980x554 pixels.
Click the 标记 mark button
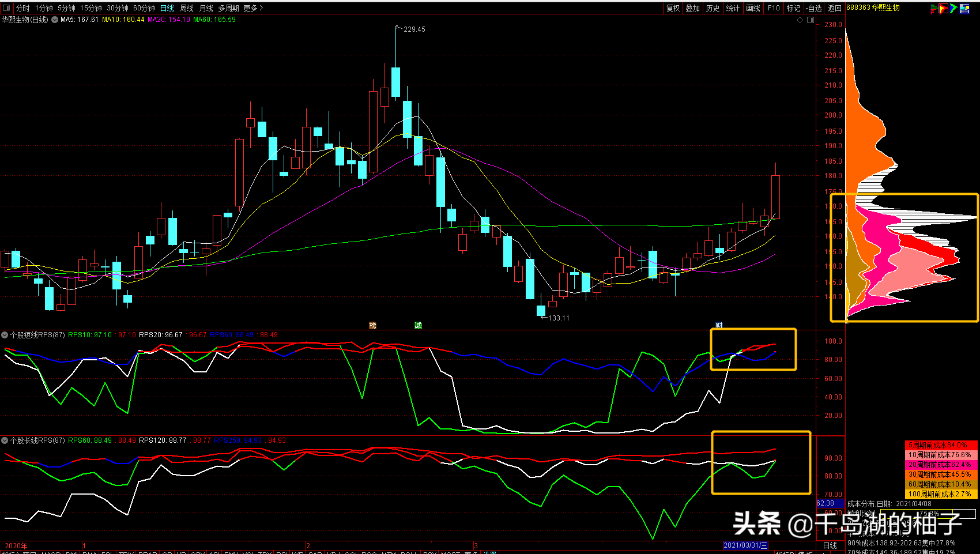[x=794, y=8]
